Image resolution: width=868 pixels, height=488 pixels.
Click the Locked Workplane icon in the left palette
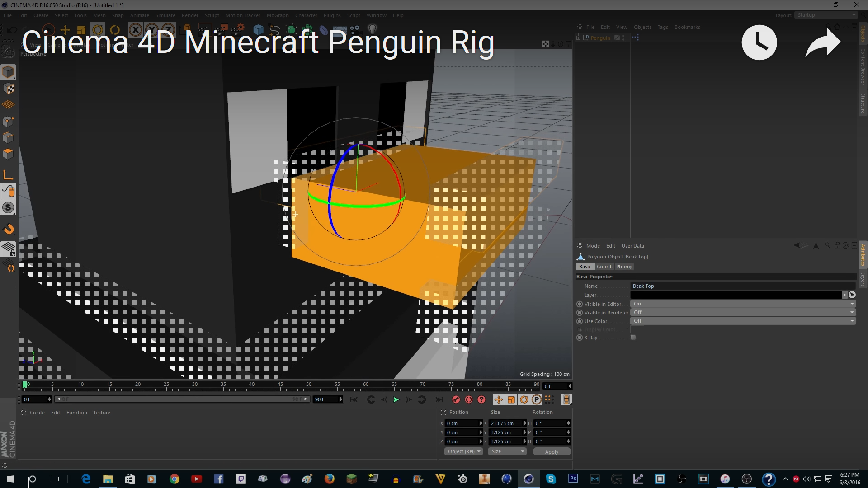coord(8,249)
